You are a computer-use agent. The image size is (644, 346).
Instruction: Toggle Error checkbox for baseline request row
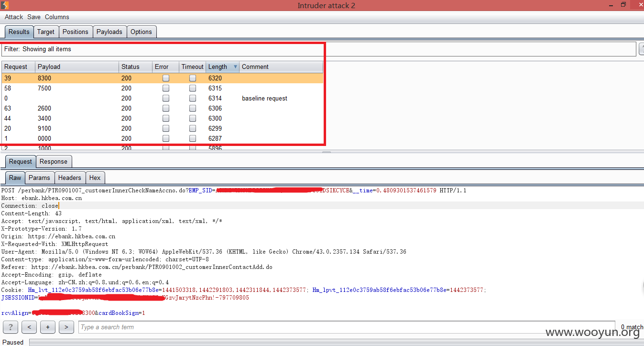pyautogui.click(x=166, y=98)
